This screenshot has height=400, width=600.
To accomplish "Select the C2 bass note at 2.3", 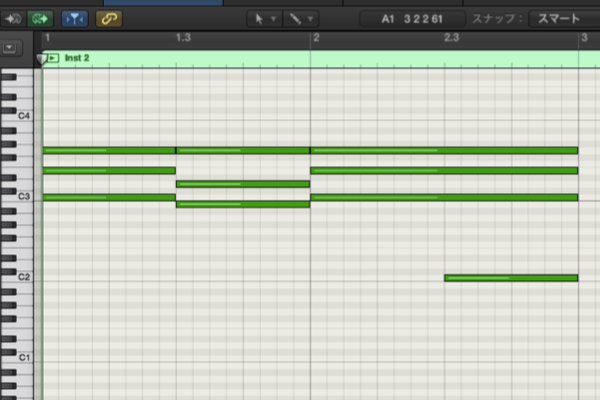I will tap(511, 278).
